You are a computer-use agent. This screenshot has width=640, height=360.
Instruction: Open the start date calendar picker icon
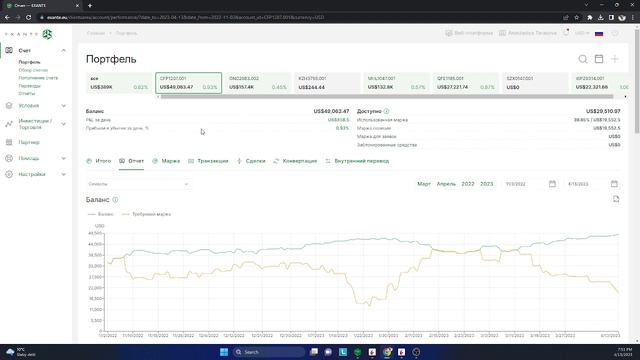point(552,184)
